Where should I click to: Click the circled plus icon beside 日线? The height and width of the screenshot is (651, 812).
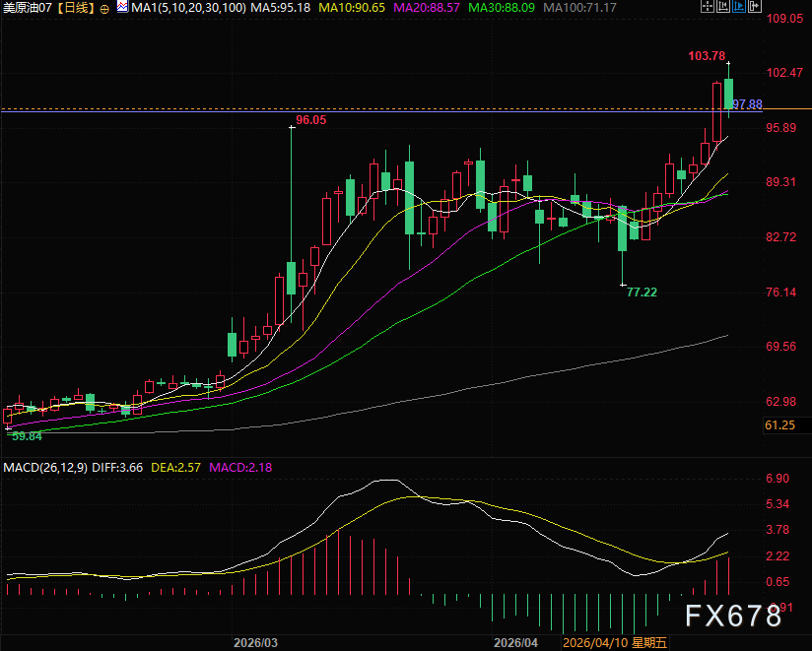(104, 9)
